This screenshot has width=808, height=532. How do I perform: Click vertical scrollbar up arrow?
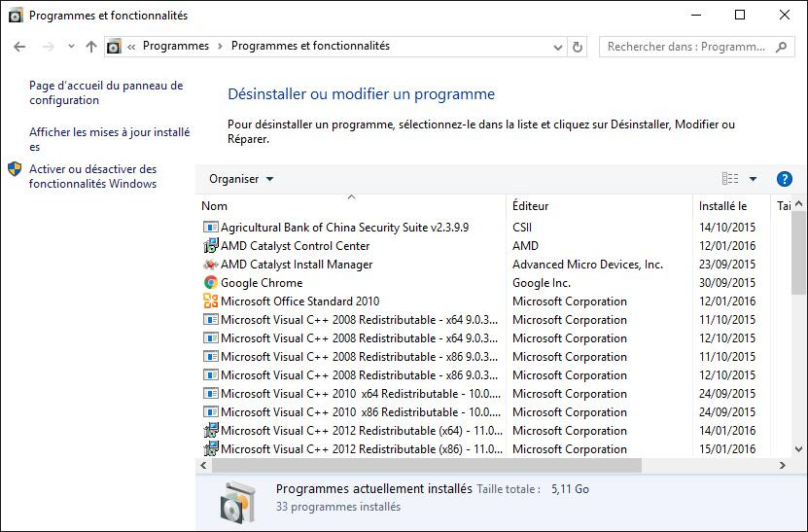(x=798, y=203)
